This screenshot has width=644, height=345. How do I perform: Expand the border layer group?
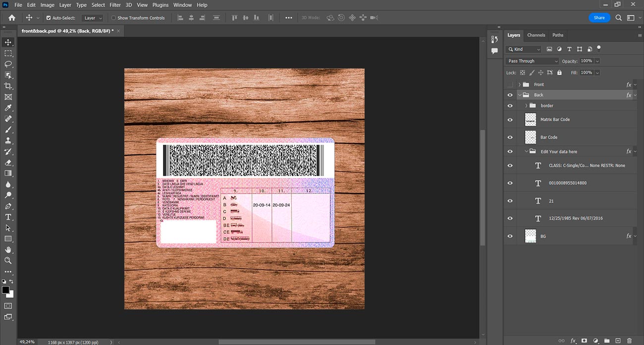point(526,105)
